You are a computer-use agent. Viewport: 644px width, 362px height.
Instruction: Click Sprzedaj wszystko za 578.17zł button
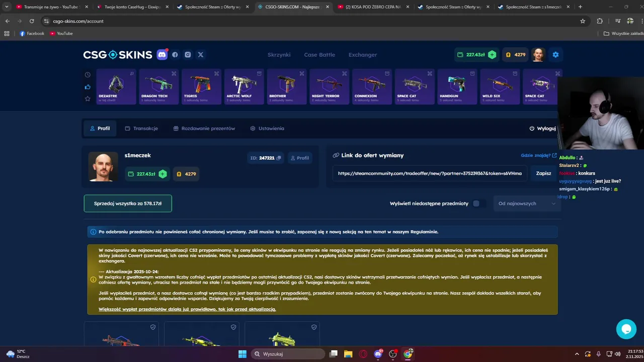(x=128, y=204)
